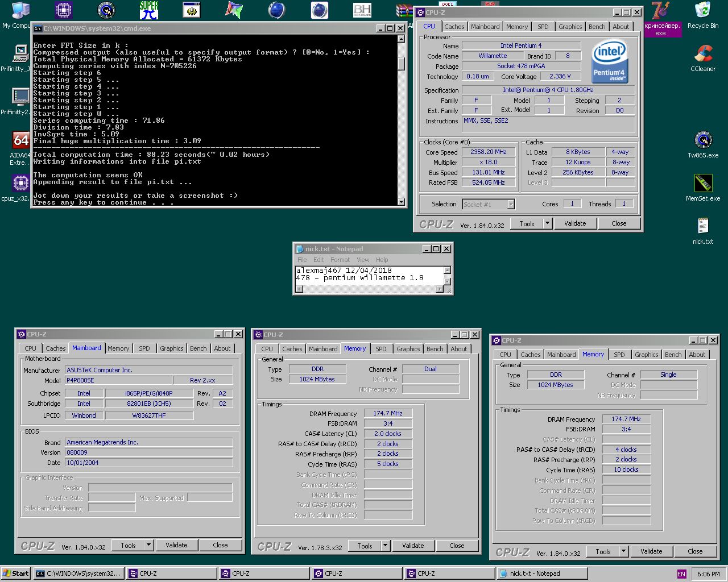Open the second blue globe desktop icon
The image size is (728, 582).
pyautogui.click(x=320, y=10)
